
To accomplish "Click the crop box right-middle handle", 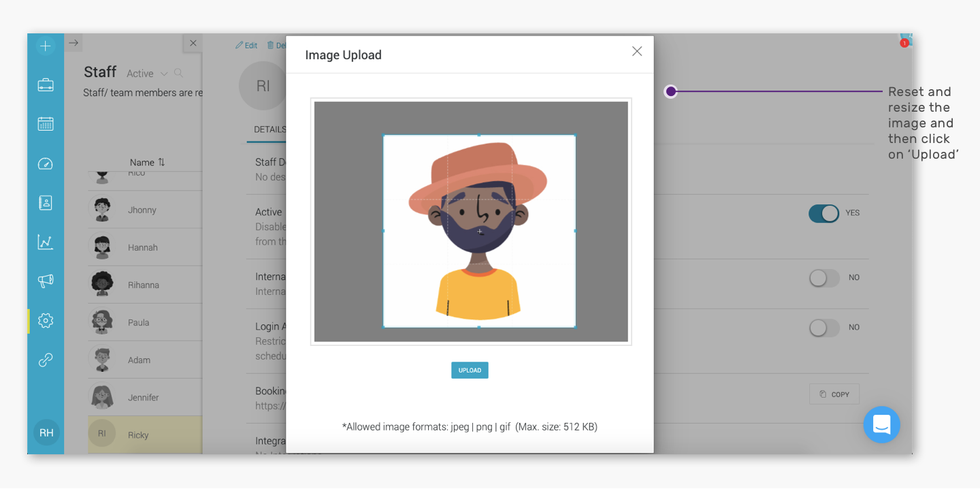I will tap(576, 231).
